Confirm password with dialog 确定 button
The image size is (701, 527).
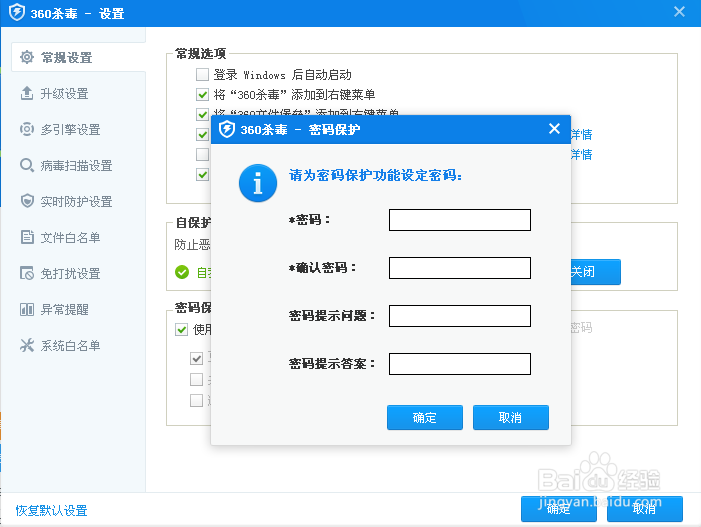425,417
